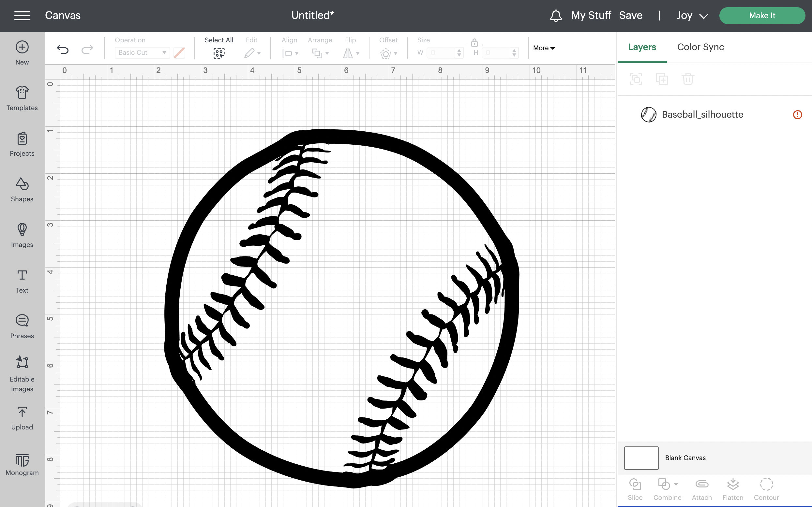Viewport: 812px width, 507px height.
Task: Create a new project via the New icon
Action: coord(22,48)
